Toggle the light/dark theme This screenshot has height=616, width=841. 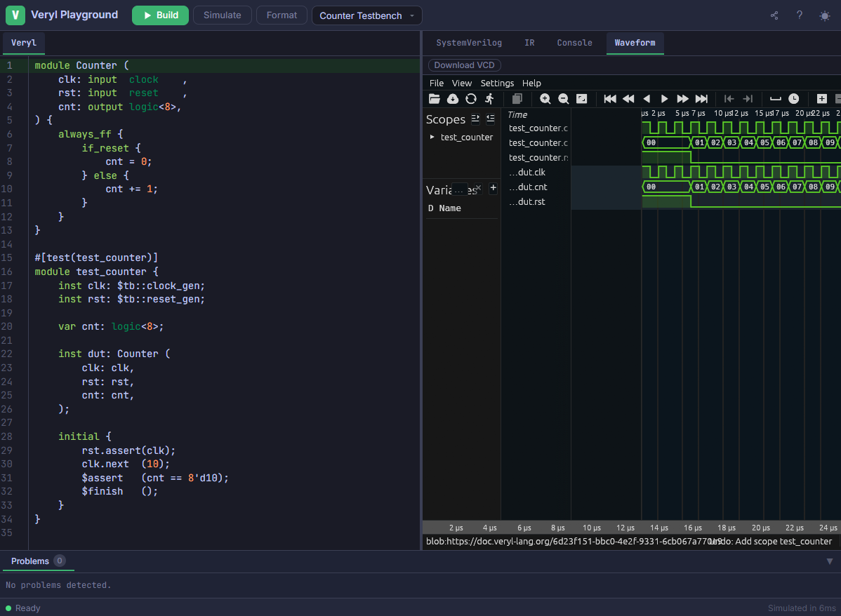(x=824, y=15)
